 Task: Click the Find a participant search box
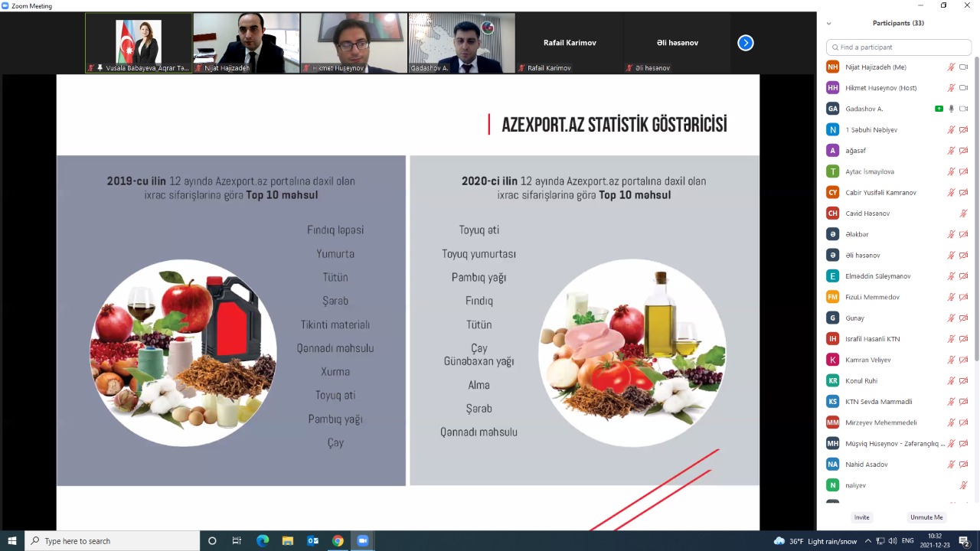[899, 47]
